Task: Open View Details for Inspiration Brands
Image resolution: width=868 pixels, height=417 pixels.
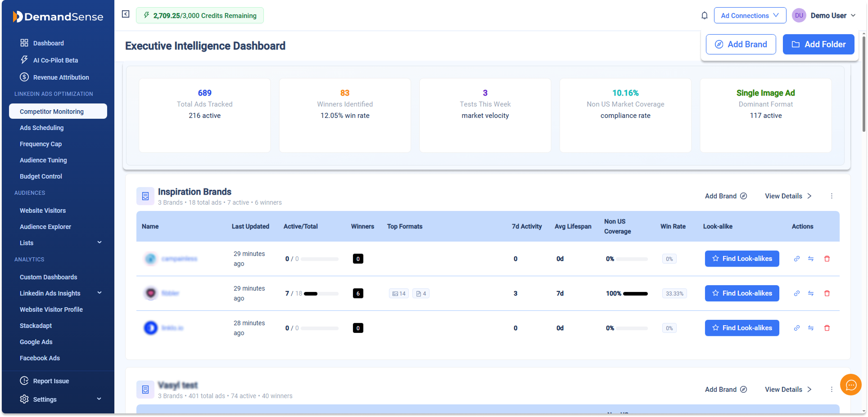Action: (x=788, y=196)
